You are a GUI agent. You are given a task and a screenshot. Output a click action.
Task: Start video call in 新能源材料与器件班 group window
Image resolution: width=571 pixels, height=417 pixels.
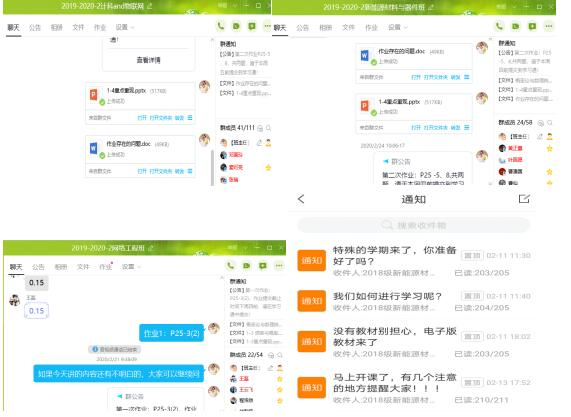point(516,26)
